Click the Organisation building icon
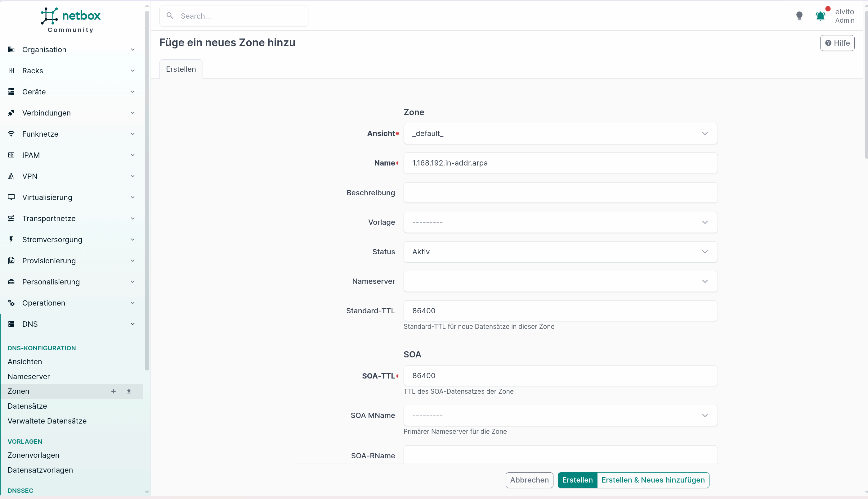The image size is (868, 499). click(x=11, y=50)
